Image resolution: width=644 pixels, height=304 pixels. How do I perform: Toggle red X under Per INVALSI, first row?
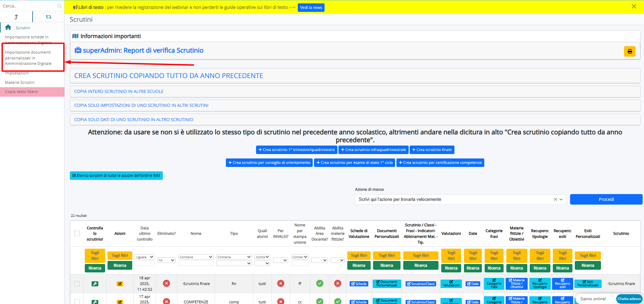click(x=280, y=283)
